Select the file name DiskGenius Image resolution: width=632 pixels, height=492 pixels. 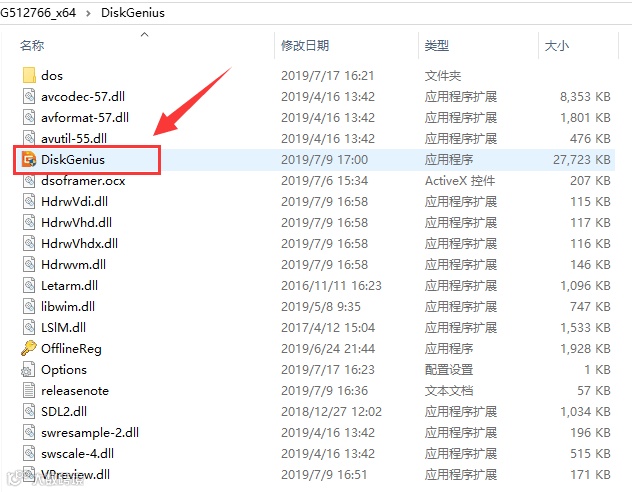click(x=73, y=160)
